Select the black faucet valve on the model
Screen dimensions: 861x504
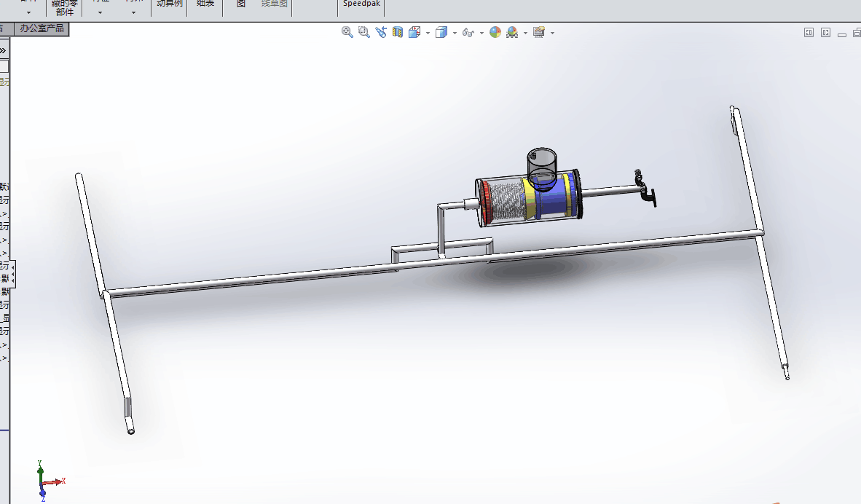(646, 189)
